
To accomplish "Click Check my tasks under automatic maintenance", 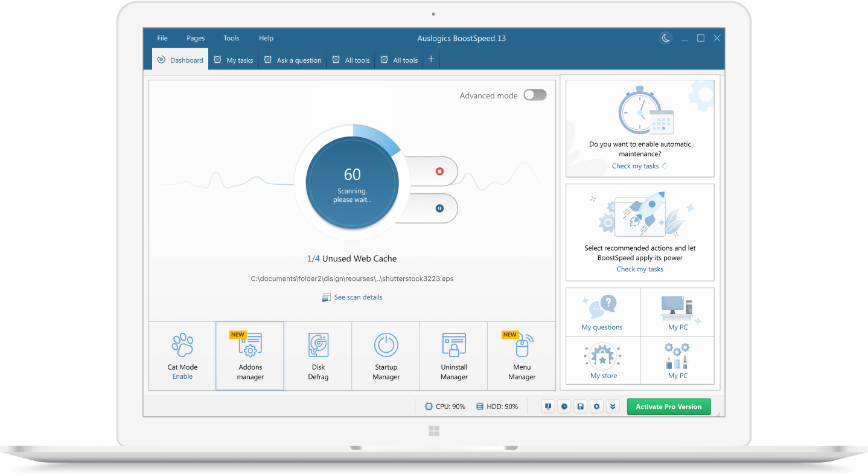I will [635, 166].
